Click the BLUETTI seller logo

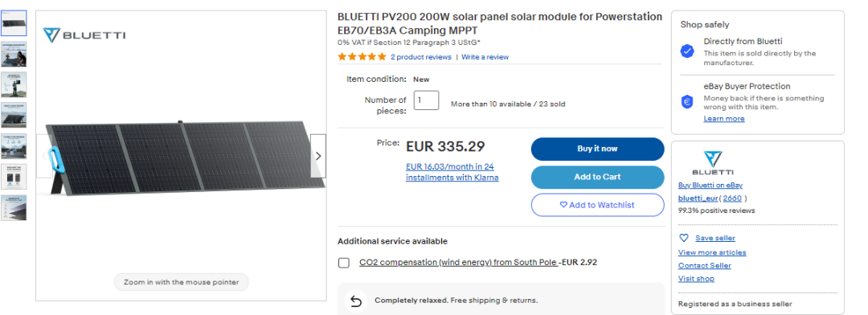pos(712,163)
